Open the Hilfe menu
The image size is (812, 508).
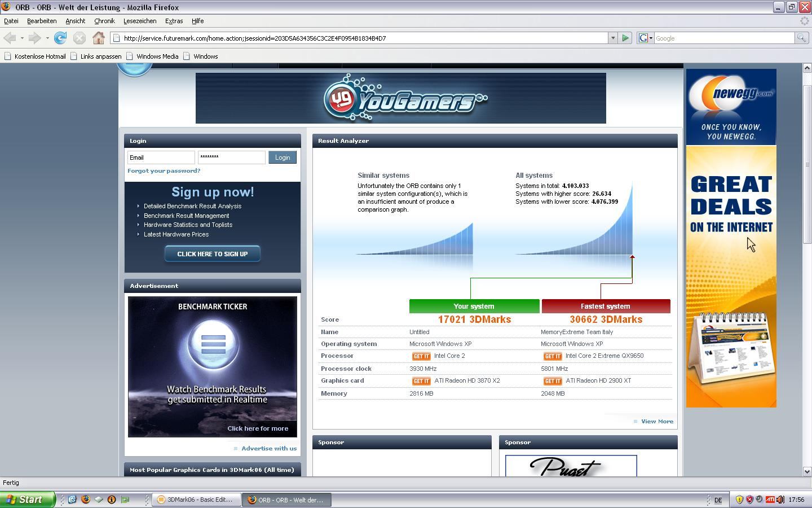pyautogui.click(x=197, y=21)
